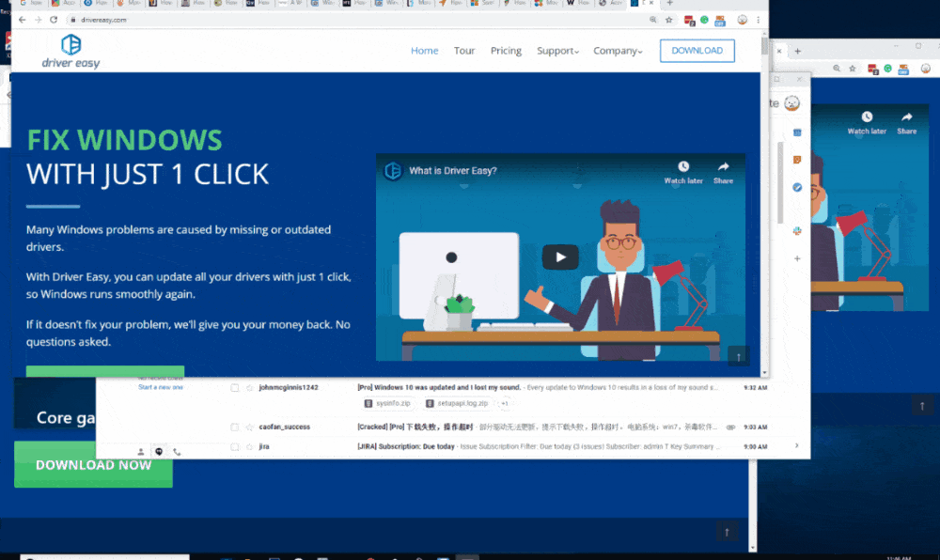
Task: Open the green Grammarly extension in front browser
Action: pos(704,20)
